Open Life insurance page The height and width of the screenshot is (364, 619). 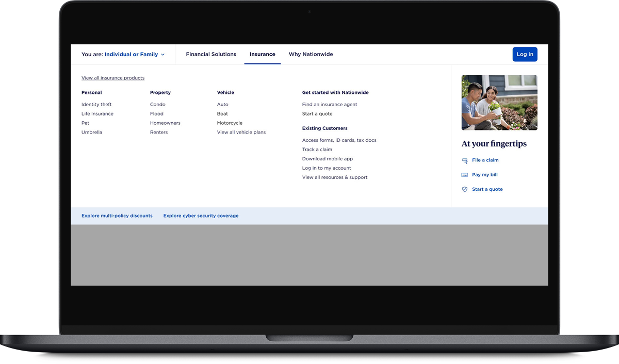[97, 113]
